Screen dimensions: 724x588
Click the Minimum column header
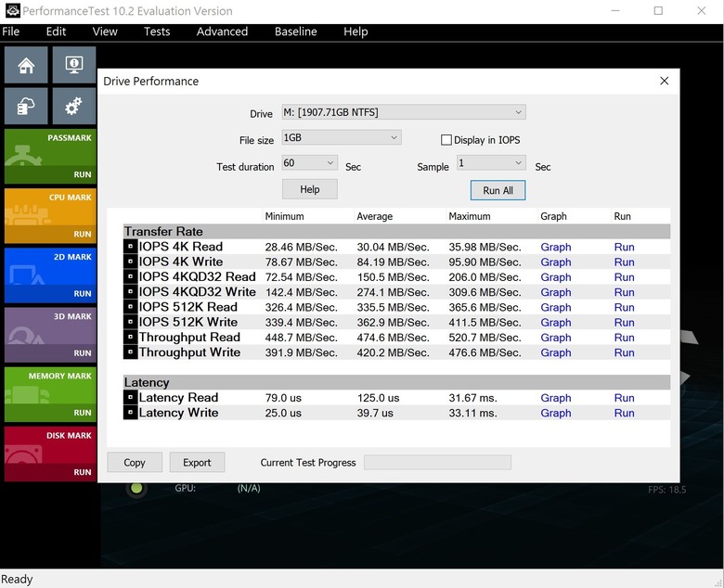click(308, 216)
